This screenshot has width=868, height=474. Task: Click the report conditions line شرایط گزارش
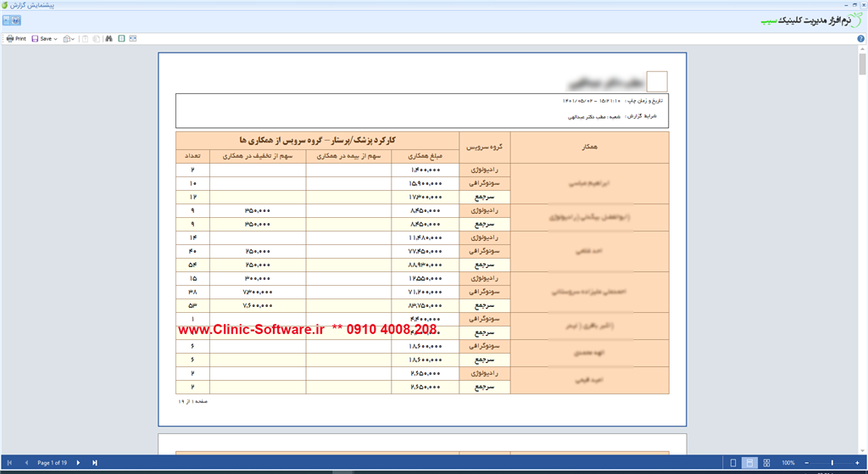coord(612,117)
